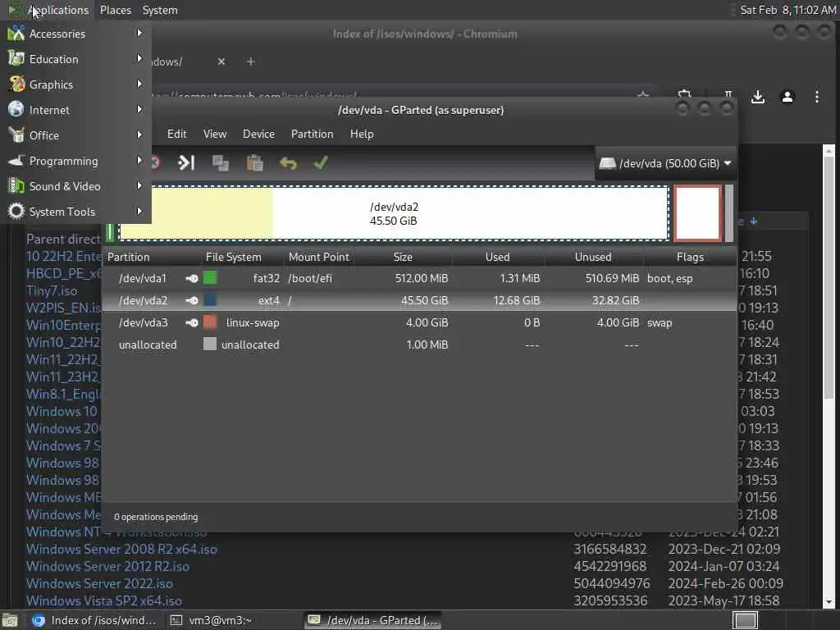
Task: Open Windows Vista SP2 x64.iso link
Action: 104,600
